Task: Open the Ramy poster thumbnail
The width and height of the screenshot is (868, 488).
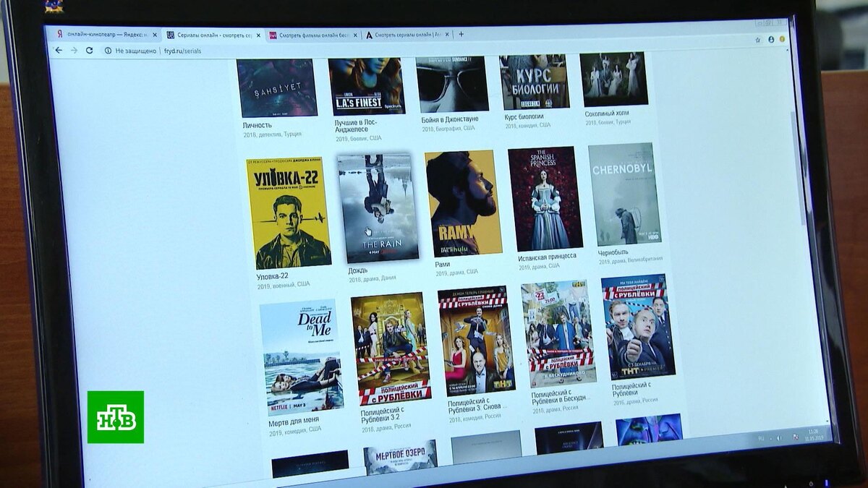Action: click(464, 203)
